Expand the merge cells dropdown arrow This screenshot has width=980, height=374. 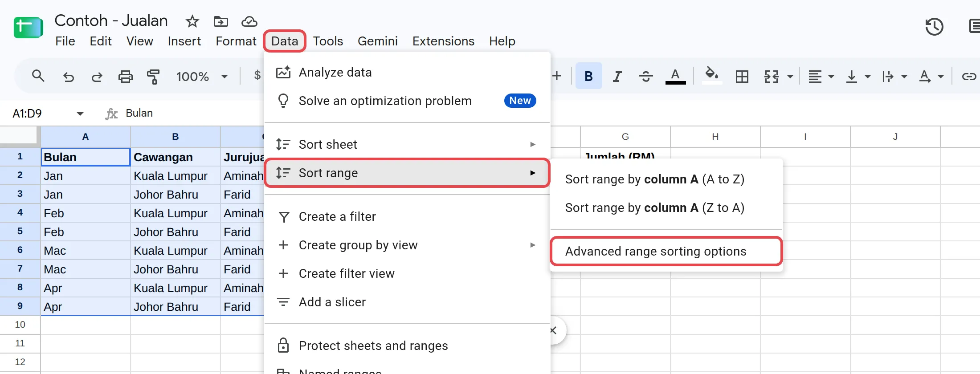point(790,77)
